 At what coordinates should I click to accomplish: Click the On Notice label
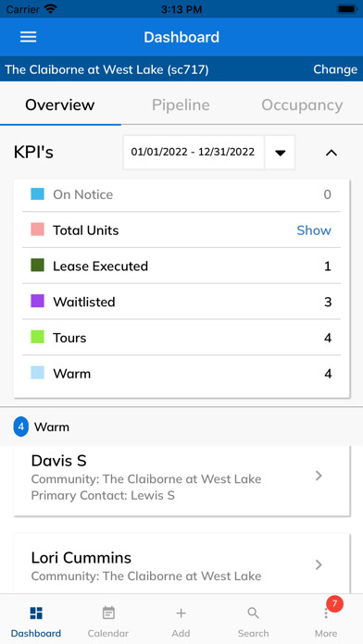pos(82,194)
